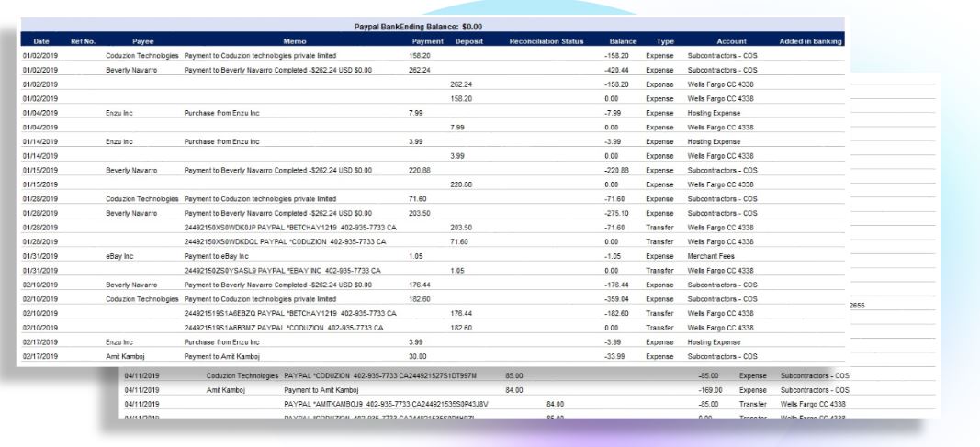The height and width of the screenshot is (447, 980).
Task: Click the Paypal Bank Ending Balance title
Action: tap(418, 27)
